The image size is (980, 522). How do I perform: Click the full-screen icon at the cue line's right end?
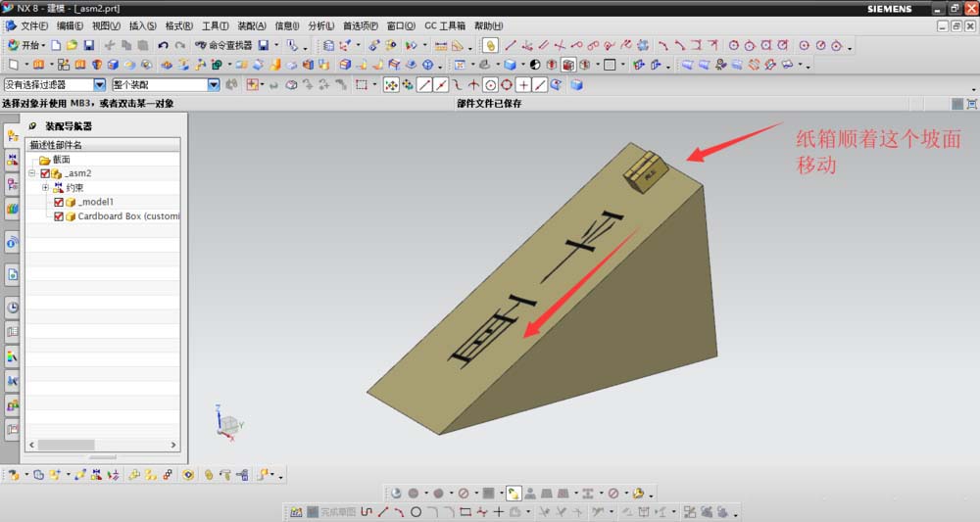tap(972, 104)
